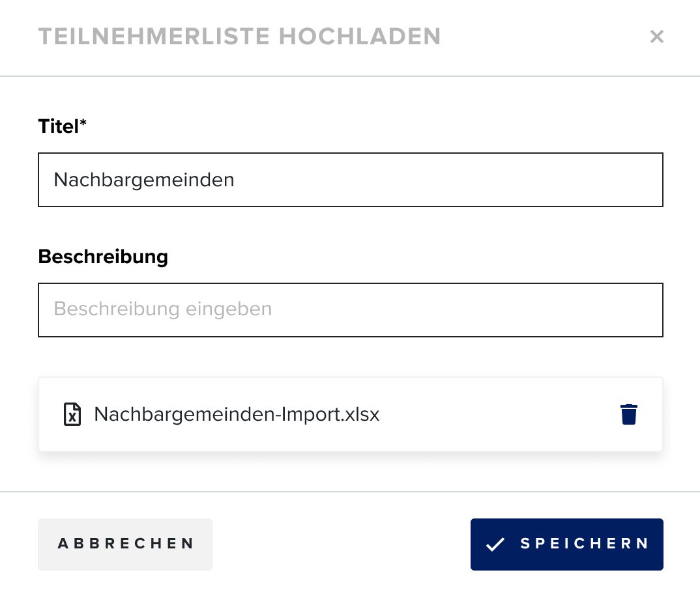Screen dimensions: 700x594
Task: Cancel the upload via Abbrechen
Action: pos(125,544)
